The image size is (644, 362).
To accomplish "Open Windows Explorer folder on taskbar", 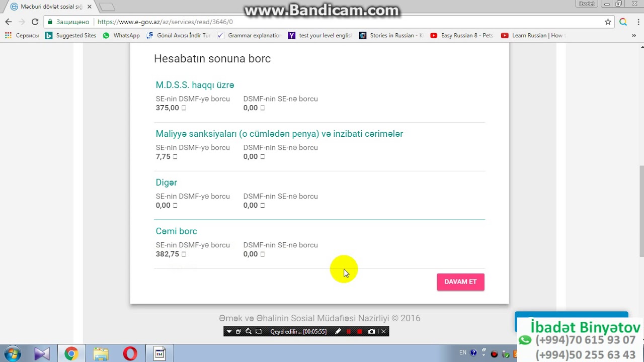I will (x=101, y=353).
